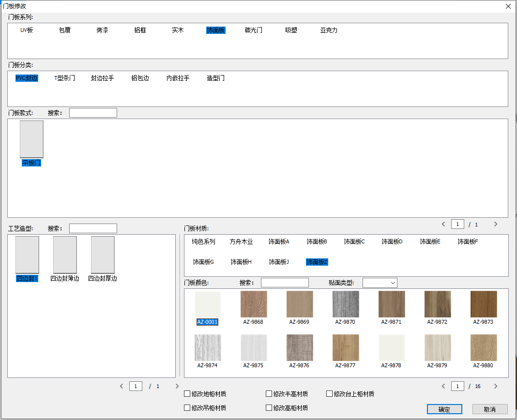Choose the 四边封厚边 craft shape thumbnail
Screen dimensions: 517x420
[x=103, y=255]
